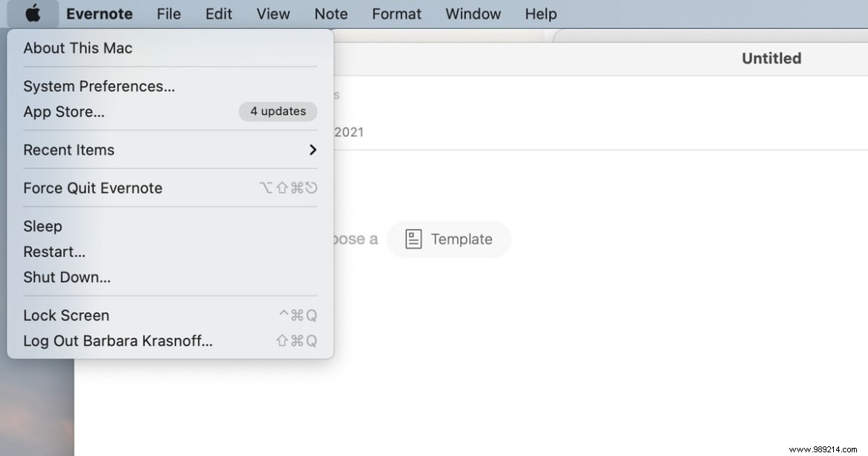Choose Shut Down
The height and width of the screenshot is (456, 868).
tap(67, 277)
